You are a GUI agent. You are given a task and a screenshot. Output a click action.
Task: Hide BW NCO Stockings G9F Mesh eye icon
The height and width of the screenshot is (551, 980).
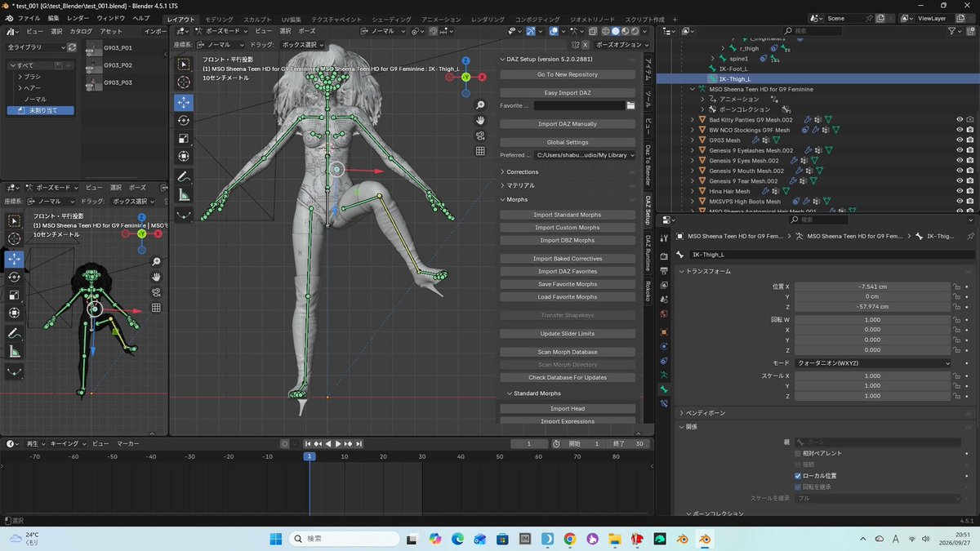pos(960,130)
